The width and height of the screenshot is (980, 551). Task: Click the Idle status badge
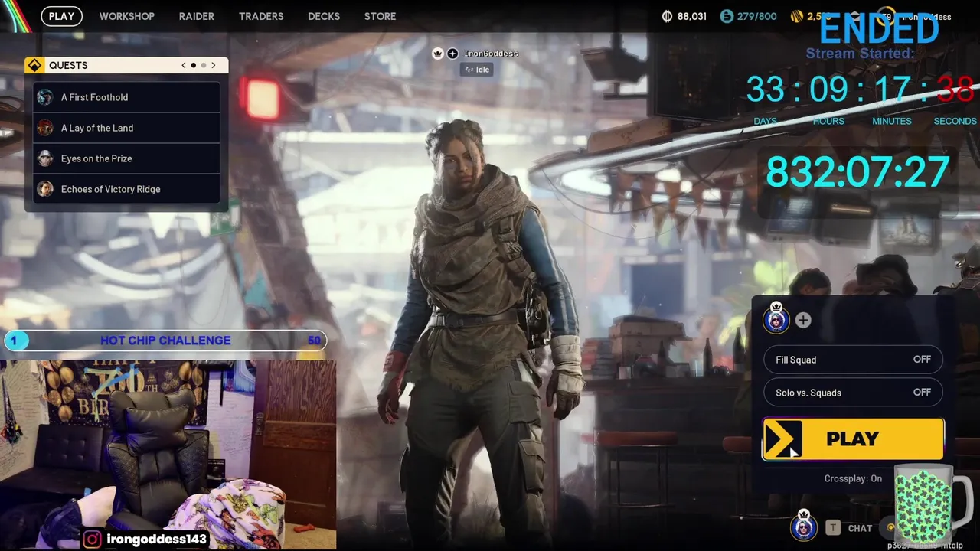476,70
